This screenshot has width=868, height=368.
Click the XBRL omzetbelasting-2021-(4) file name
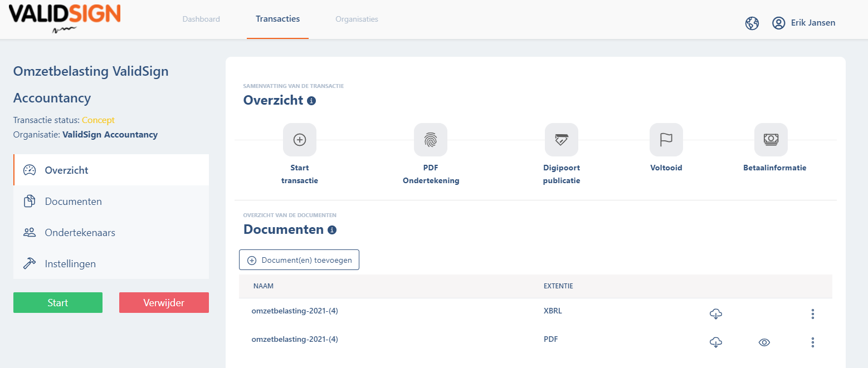[x=295, y=311]
